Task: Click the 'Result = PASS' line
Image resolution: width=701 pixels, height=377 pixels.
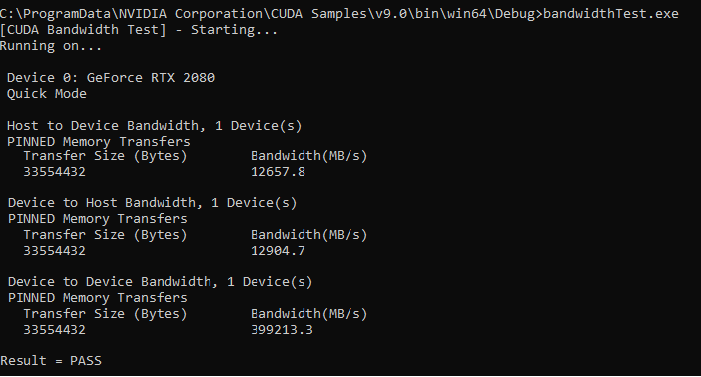Action: coord(51,361)
